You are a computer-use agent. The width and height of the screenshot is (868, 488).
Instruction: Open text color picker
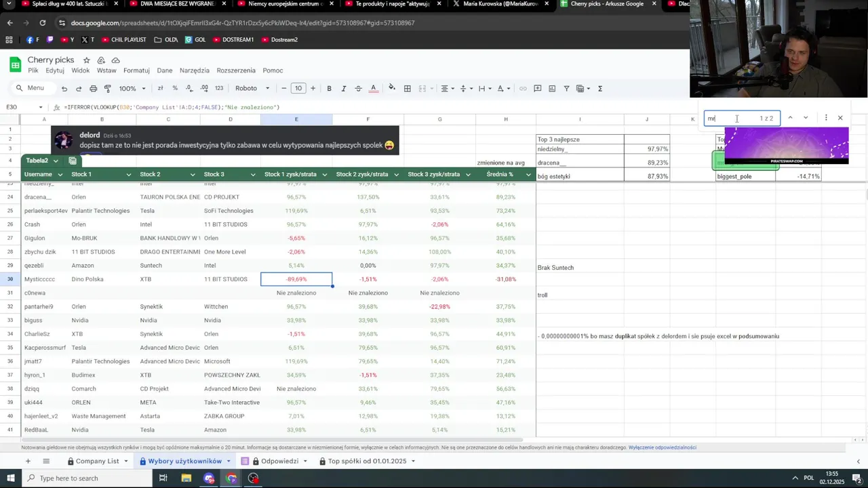click(373, 88)
